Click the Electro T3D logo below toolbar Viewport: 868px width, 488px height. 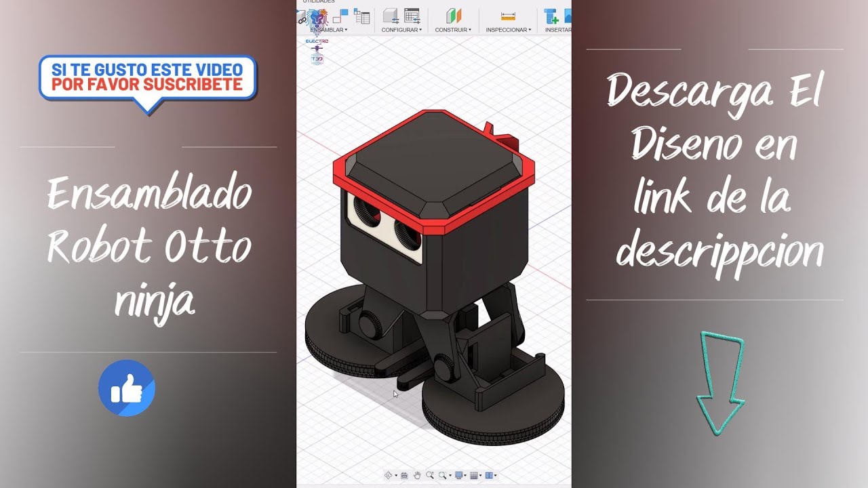(317, 52)
